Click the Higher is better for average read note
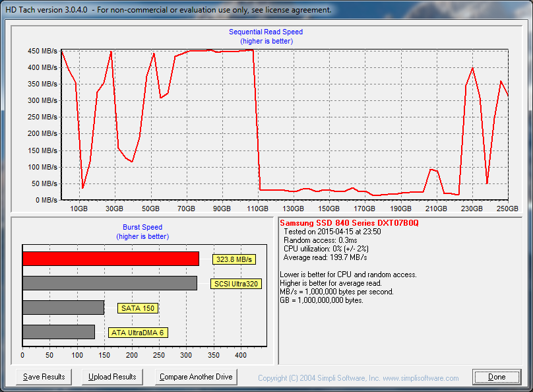Screen dimensions: 533x392 tap(330, 283)
